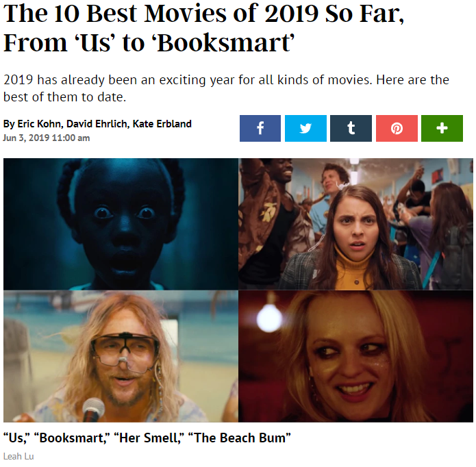Click the 'Her Smell' red-lit image
Viewport: 476px width, 467px height.
click(x=355, y=356)
